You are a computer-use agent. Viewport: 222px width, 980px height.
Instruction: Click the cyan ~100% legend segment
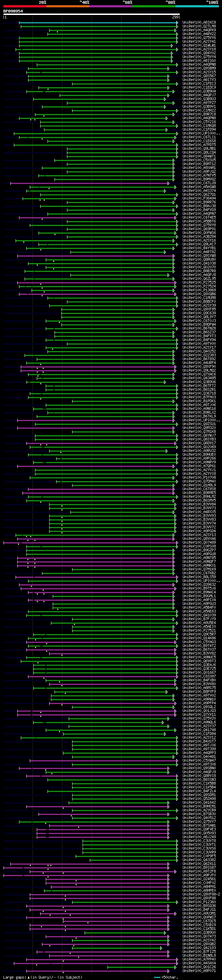pyautogui.click(x=197, y=6)
